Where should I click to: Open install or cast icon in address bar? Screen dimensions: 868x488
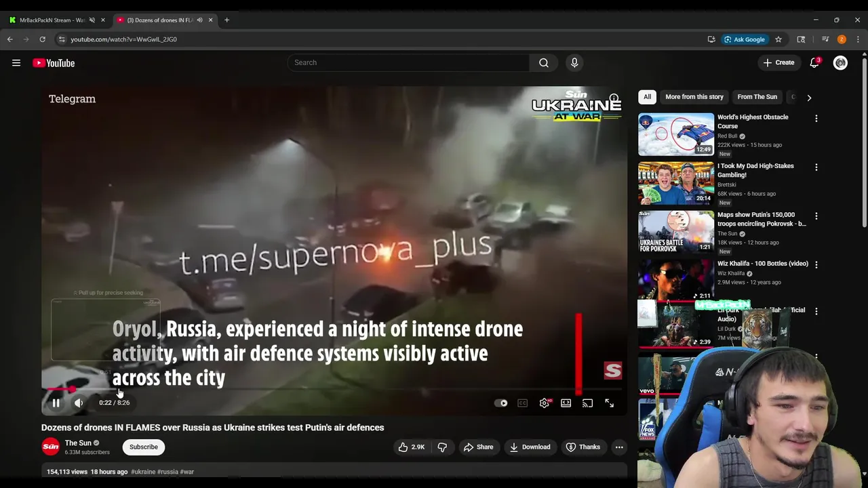[711, 39]
